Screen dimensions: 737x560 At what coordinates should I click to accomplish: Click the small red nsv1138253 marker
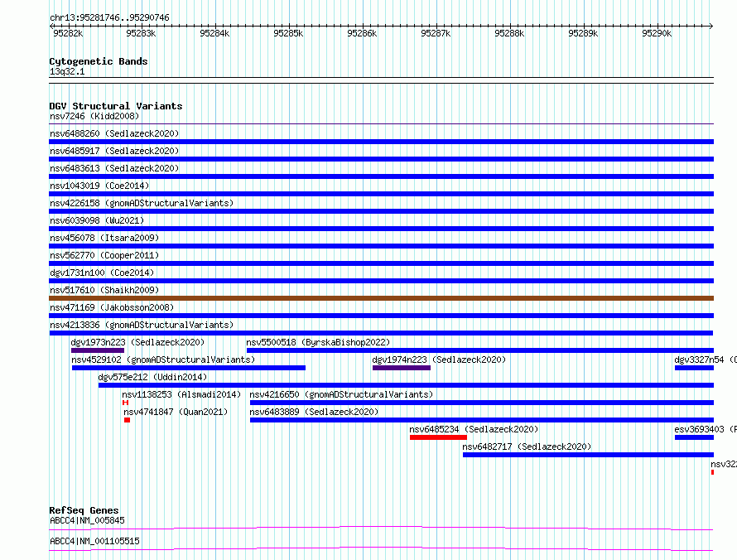point(125,403)
